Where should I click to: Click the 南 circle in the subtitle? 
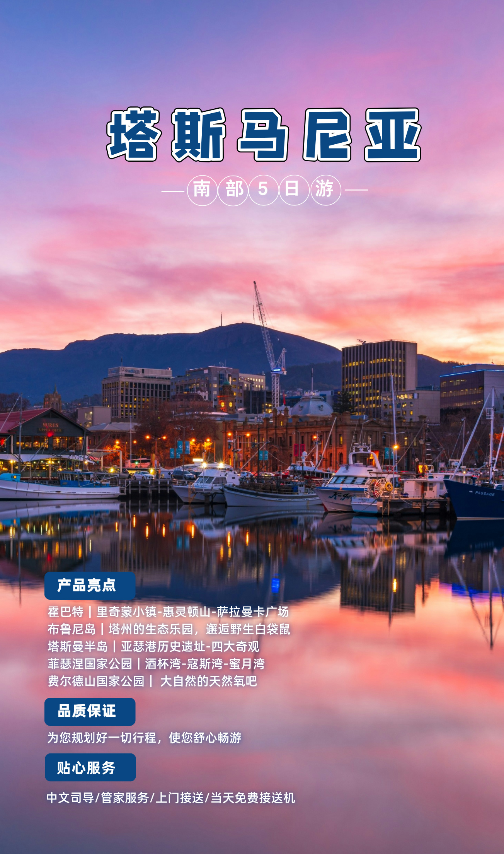[202, 190]
